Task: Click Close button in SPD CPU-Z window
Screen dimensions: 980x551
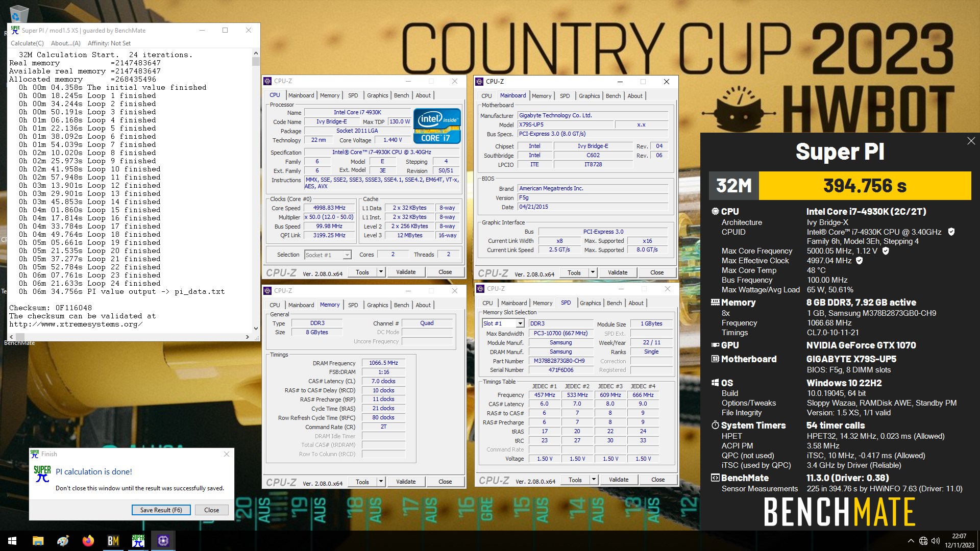Action: tap(658, 480)
